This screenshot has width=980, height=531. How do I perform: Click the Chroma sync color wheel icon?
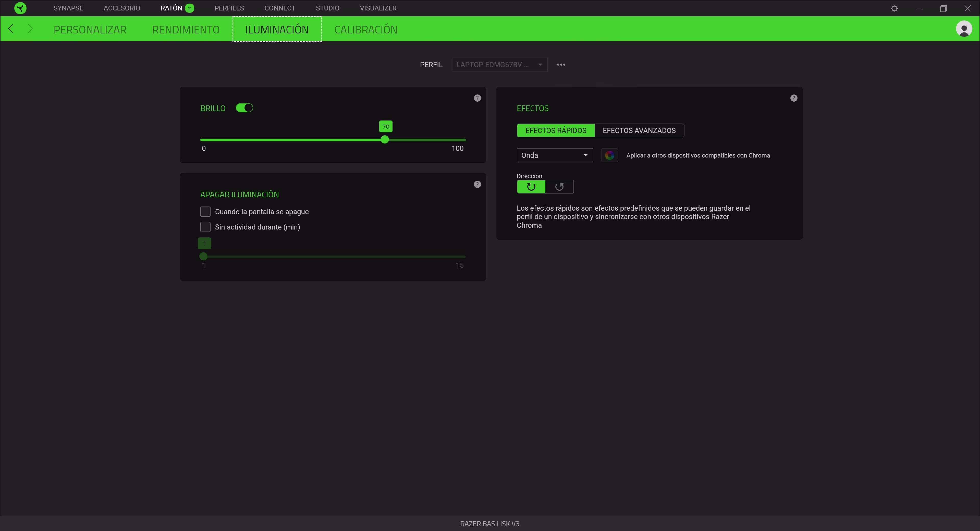tap(609, 155)
